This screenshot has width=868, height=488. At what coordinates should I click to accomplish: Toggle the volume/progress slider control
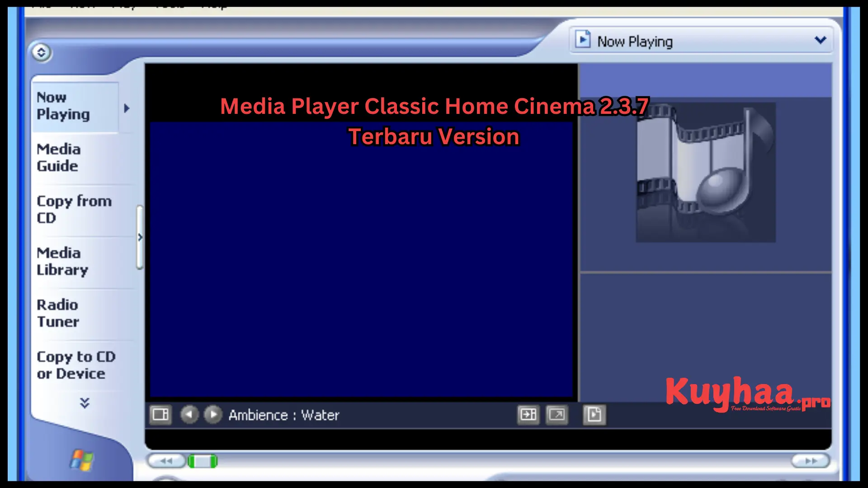tap(202, 460)
